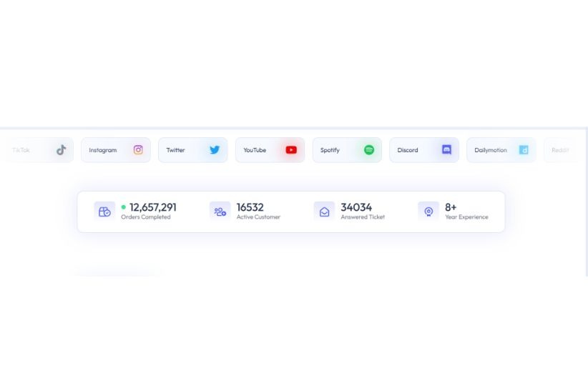Click the red YouTube play icon
The width and height of the screenshot is (588, 373).
coord(291,150)
